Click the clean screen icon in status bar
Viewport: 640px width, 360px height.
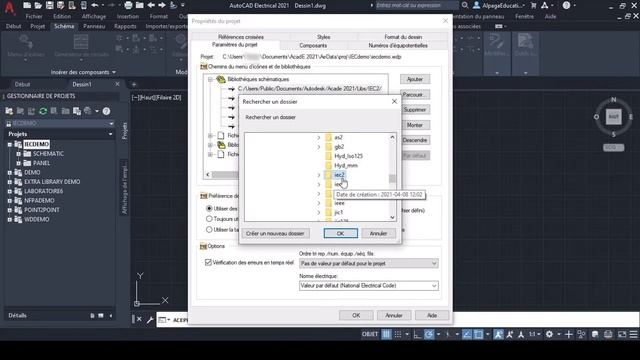(622, 334)
